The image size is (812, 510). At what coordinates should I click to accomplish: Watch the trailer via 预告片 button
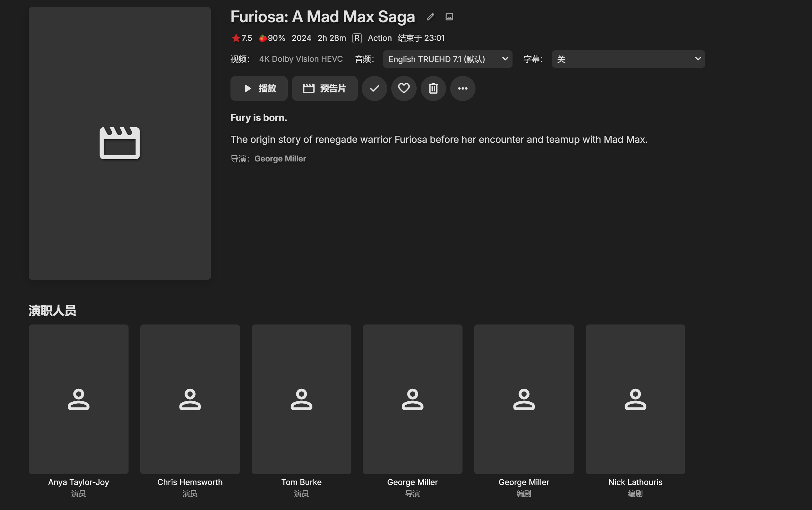(324, 88)
